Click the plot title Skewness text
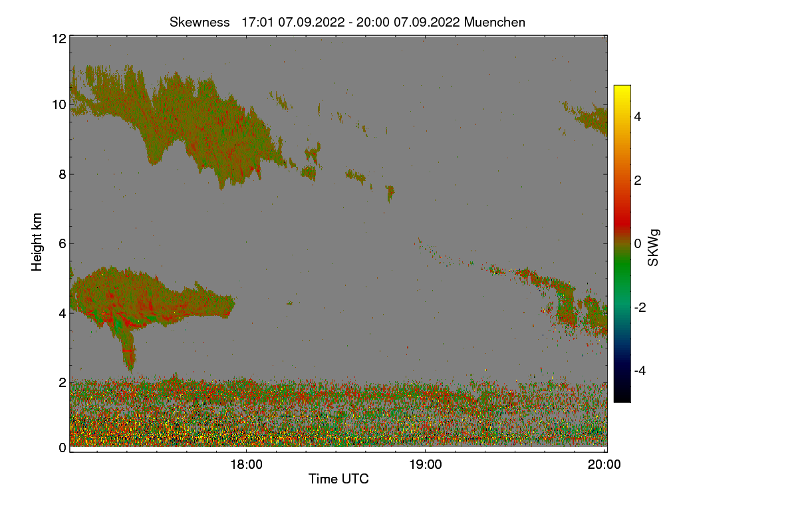The image size is (798, 532). point(199,22)
